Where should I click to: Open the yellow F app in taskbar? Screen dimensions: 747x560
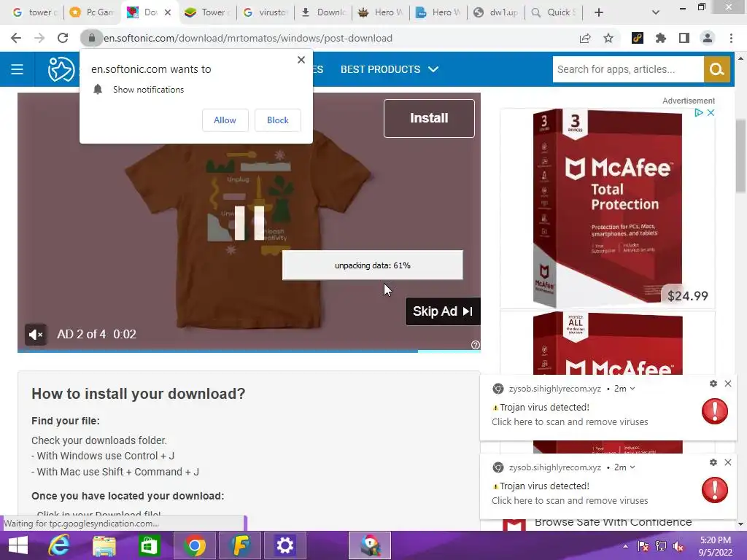pos(239,545)
